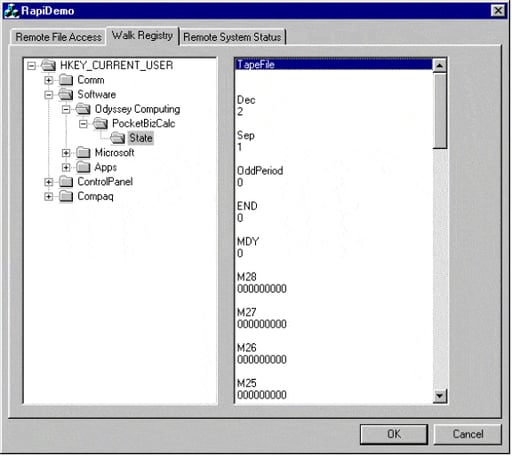Click the HKEY_CURRENT_USER folder icon
Viewport: 512px width, 456px height.
pos(48,65)
